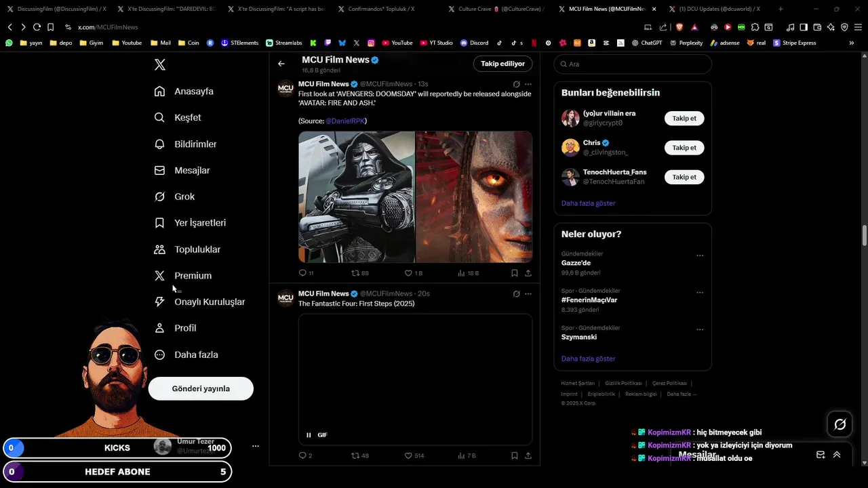The width and height of the screenshot is (868, 488).
Task: Open more options for Gazze'de trend
Action: pyautogui.click(x=700, y=256)
